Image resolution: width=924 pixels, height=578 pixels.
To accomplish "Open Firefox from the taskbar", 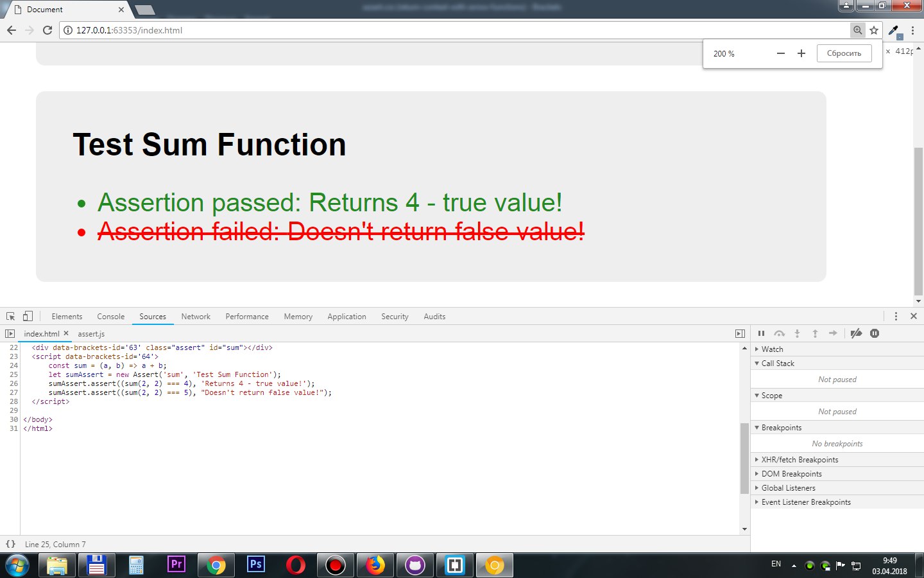I will pos(375,565).
